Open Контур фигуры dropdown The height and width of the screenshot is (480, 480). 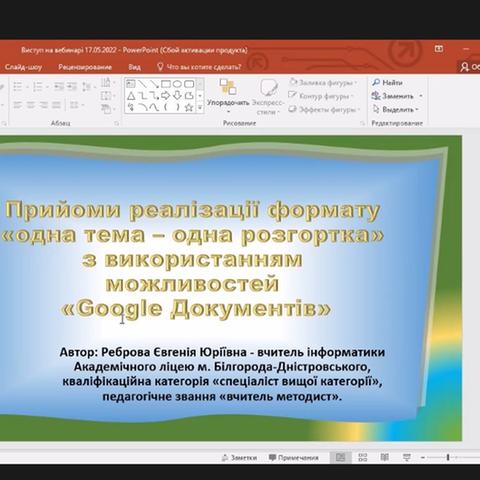(321, 96)
